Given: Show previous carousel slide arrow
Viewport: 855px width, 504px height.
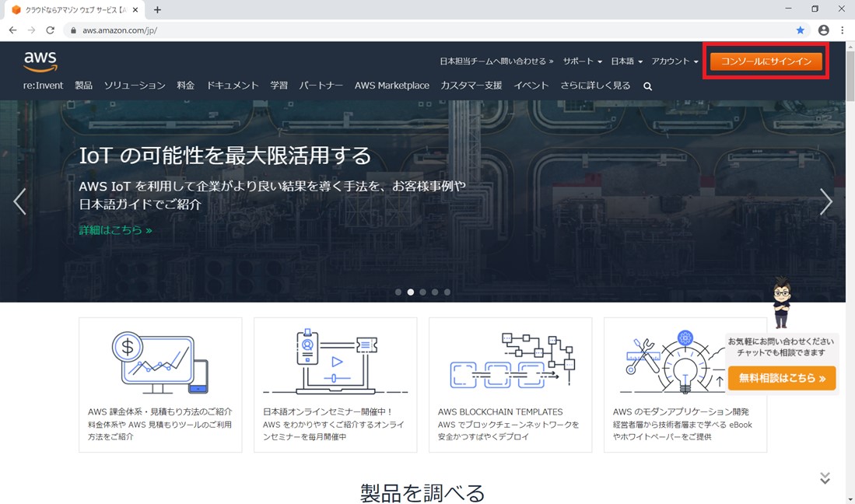Looking at the screenshot, I should (x=19, y=201).
